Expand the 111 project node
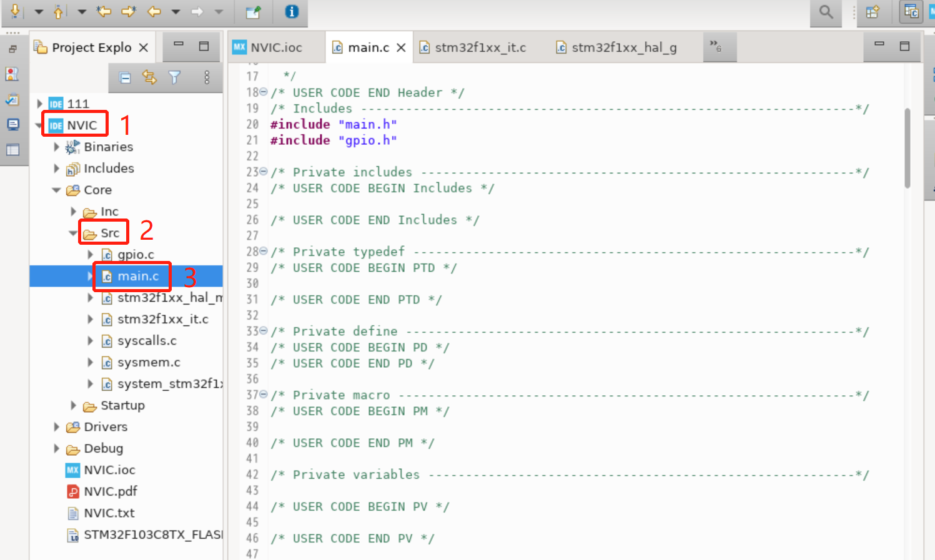 (39, 104)
